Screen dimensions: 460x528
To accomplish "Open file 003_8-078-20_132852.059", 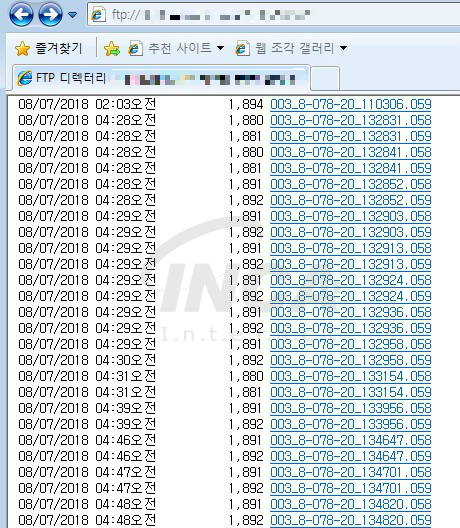I will [x=351, y=200].
